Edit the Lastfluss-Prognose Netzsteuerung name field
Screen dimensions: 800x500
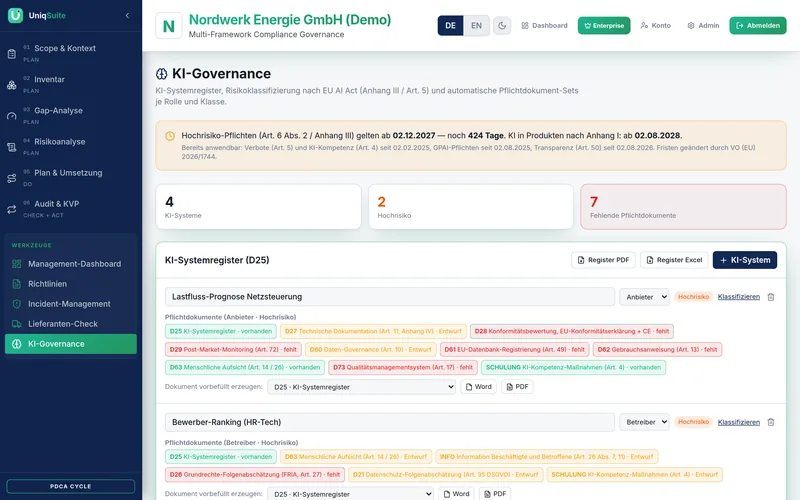tap(390, 296)
